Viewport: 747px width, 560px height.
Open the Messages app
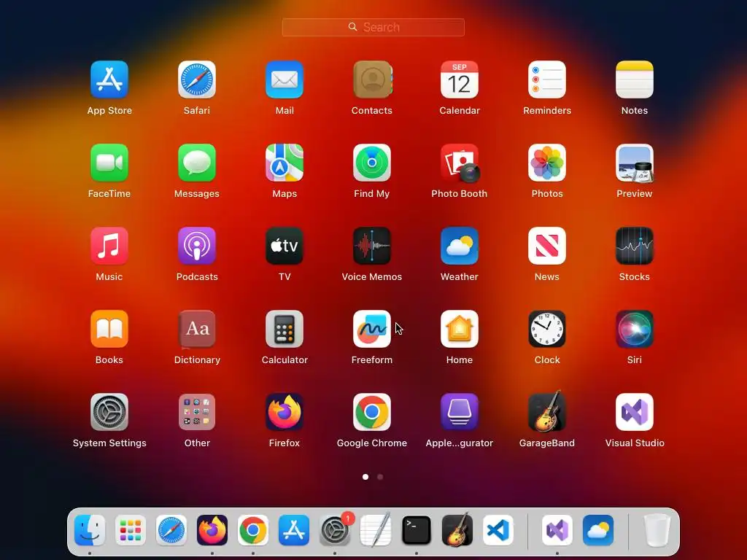point(197,163)
